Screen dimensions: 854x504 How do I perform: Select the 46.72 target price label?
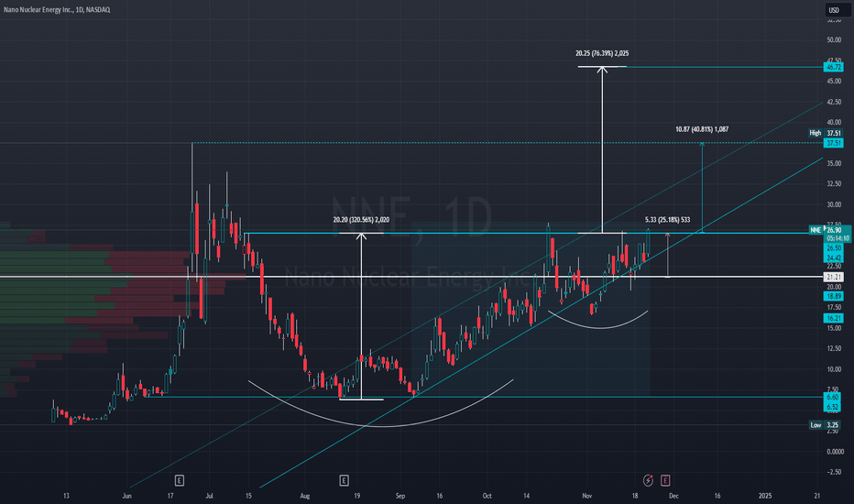click(x=833, y=67)
